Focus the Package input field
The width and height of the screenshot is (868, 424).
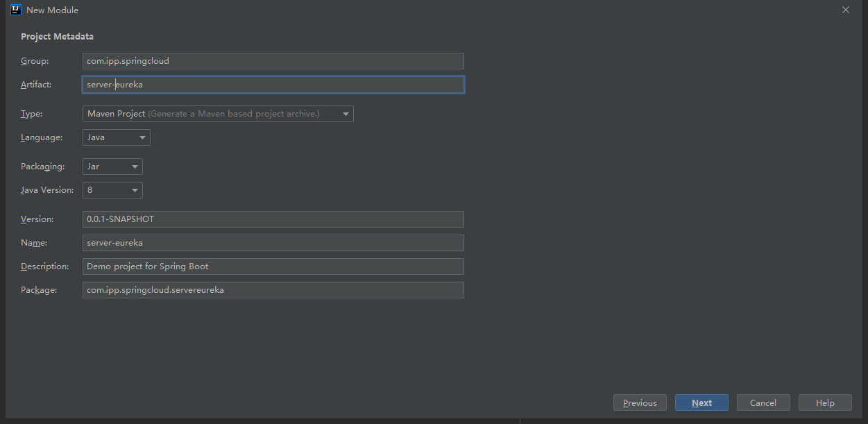click(273, 290)
